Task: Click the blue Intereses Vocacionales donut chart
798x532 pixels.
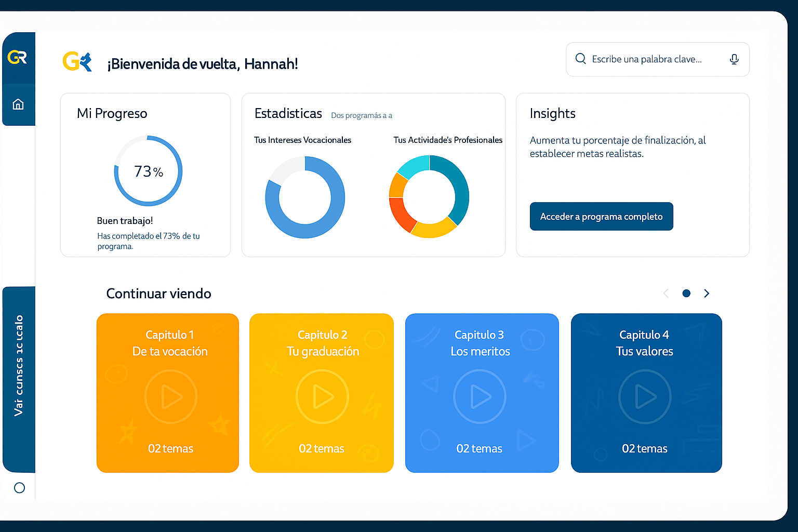Action: (x=305, y=197)
